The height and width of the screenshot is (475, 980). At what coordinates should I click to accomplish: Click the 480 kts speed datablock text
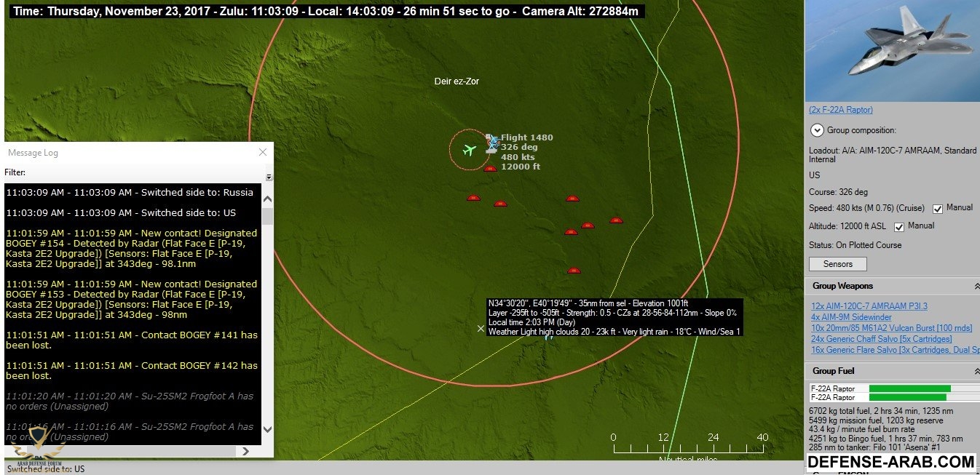click(x=517, y=157)
